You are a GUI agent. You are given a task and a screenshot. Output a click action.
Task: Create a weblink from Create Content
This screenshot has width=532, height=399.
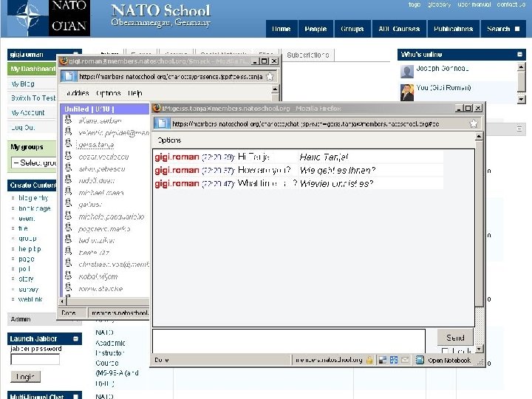coord(30,299)
